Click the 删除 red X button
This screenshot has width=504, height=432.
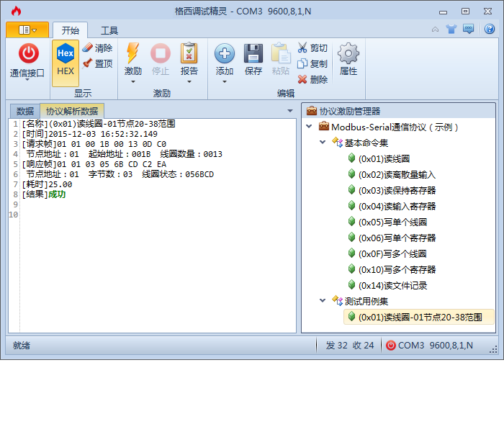click(x=312, y=79)
